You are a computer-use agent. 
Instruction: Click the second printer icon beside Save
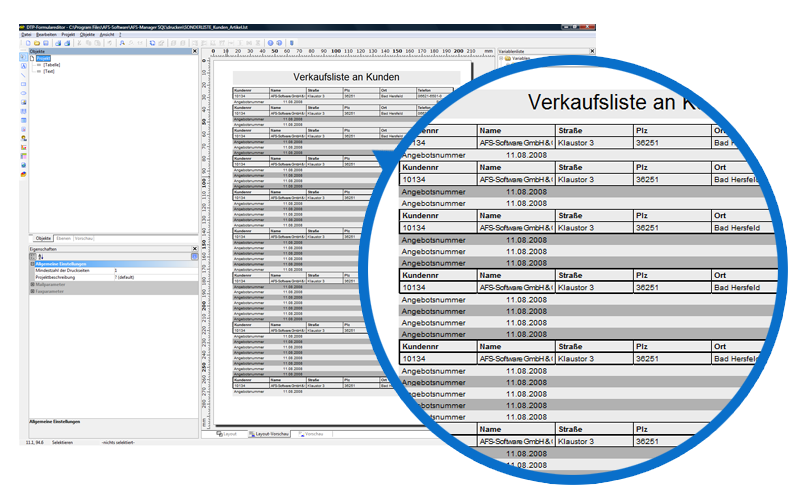point(67,43)
